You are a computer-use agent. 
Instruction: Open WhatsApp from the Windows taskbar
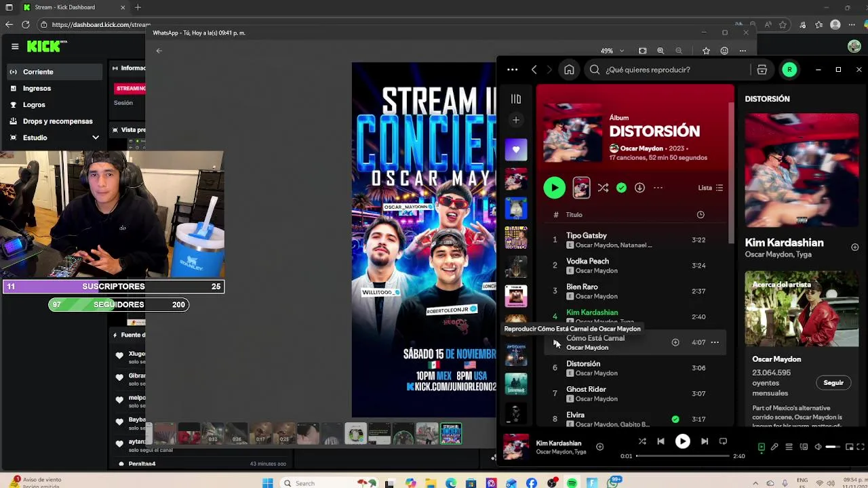614,483
